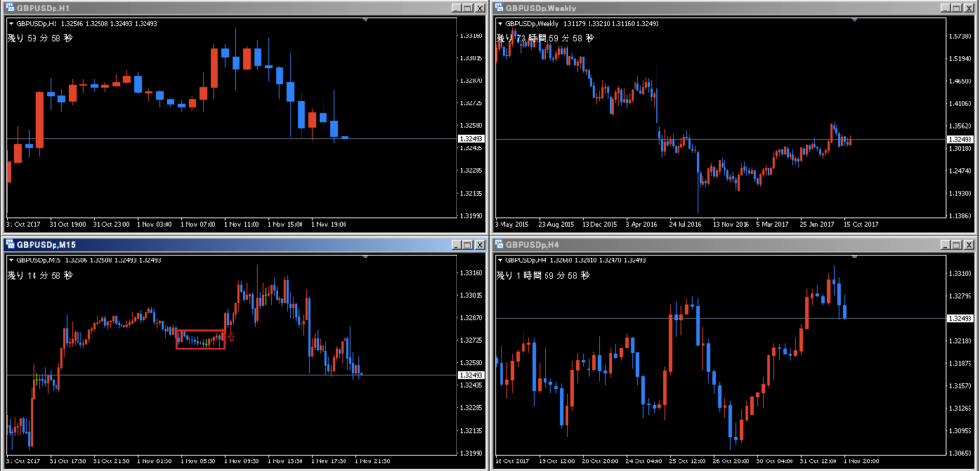Click the red arrow marker on M15 chart
Viewport: 980px width, 471px height.
[231, 337]
